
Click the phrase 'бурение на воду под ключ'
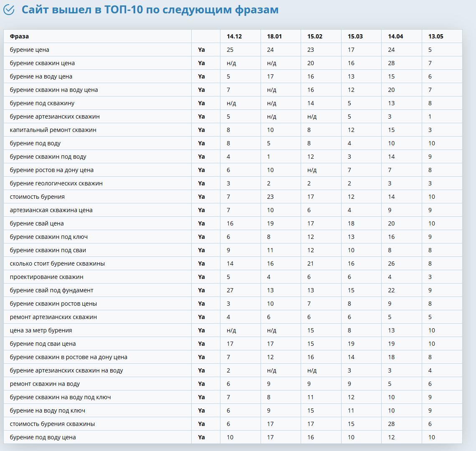pos(47,410)
